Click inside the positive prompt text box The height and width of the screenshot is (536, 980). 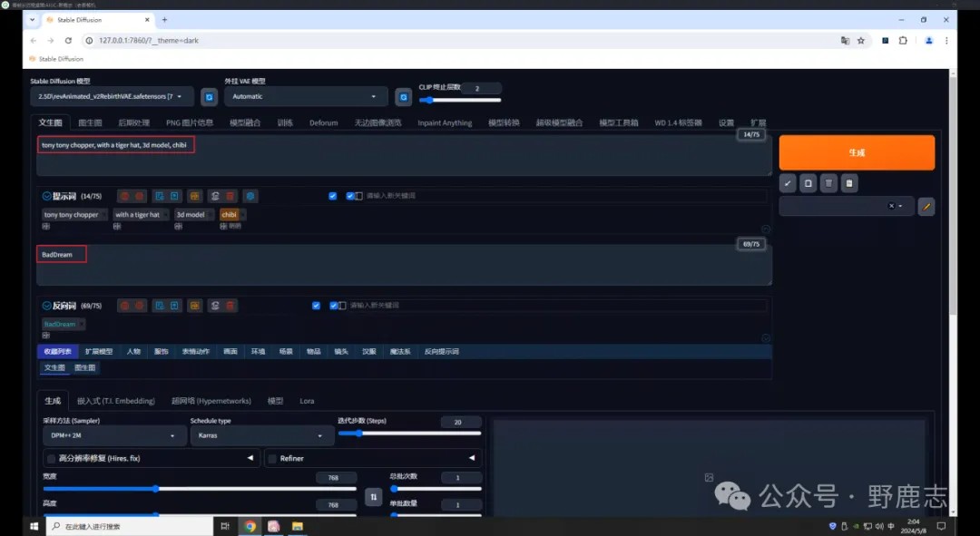404,156
